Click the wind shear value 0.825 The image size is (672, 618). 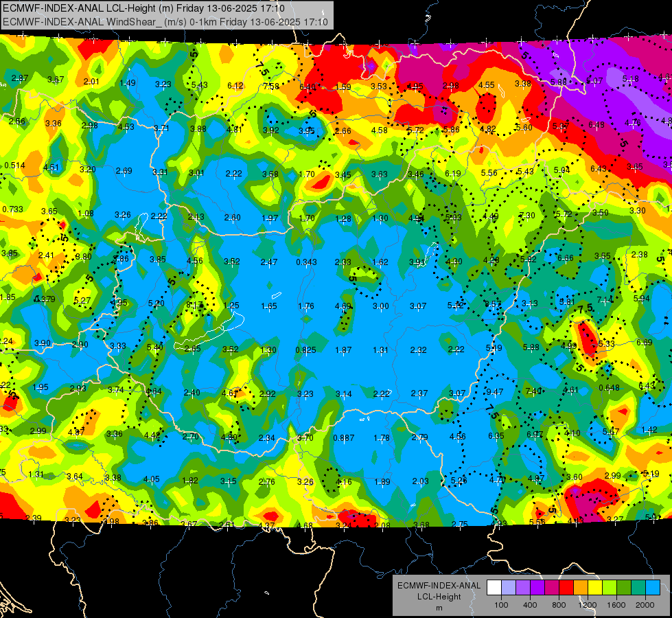pyautogui.click(x=306, y=350)
